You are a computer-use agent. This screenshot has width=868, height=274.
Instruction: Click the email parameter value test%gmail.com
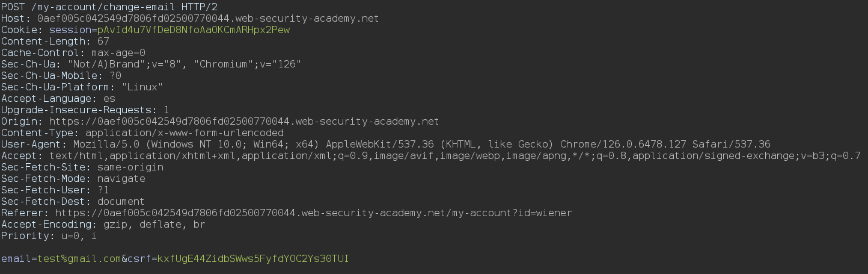click(x=79, y=258)
